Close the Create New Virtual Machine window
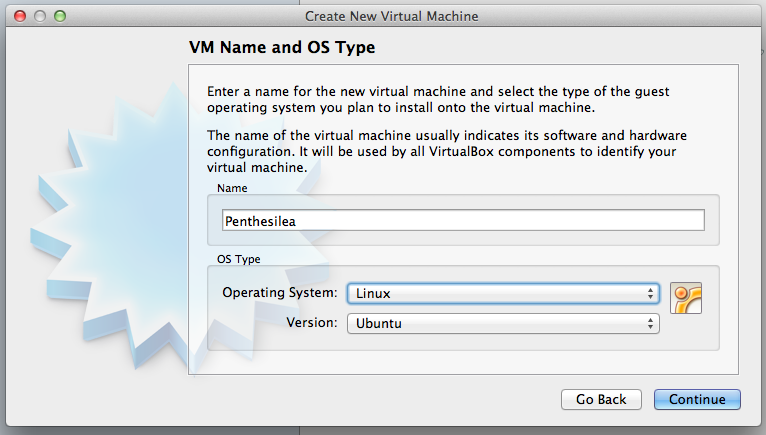Screen dimensions: 766x435 [20, 16]
